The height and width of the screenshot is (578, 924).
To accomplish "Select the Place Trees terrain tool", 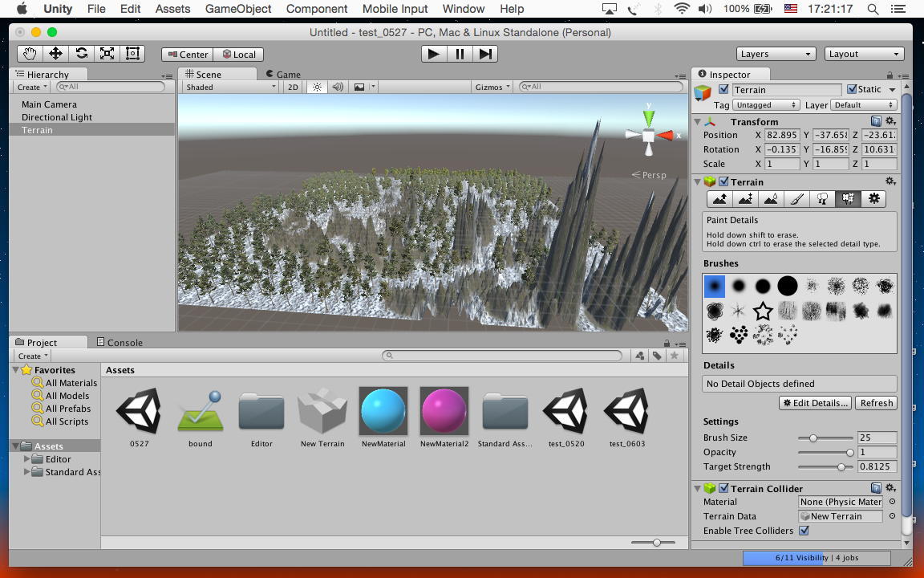I will tap(822, 198).
